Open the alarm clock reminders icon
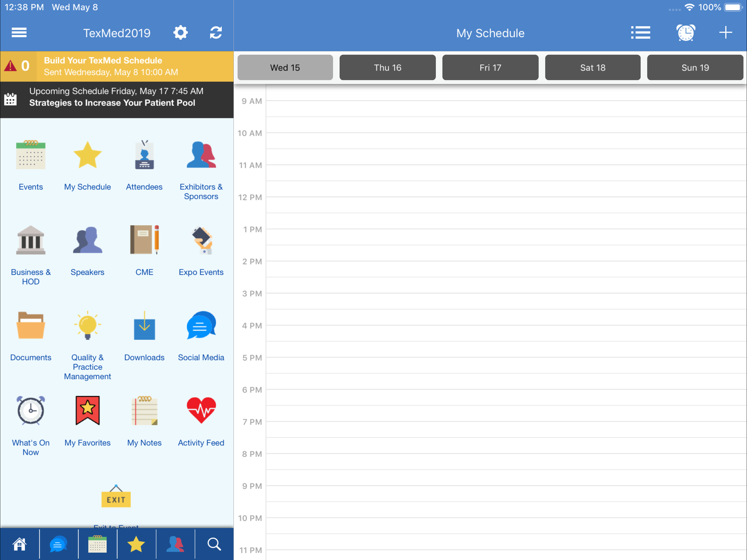This screenshot has width=747, height=560. point(685,33)
